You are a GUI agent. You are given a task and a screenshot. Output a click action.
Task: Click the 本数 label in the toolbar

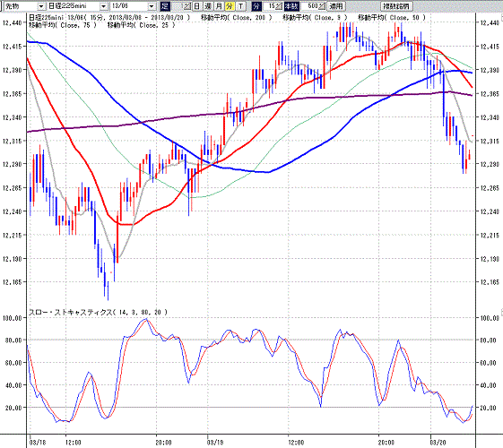[x=291, y=6]
